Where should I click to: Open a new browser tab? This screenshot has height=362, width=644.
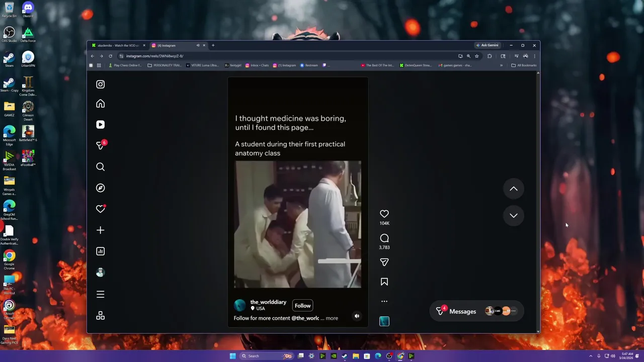pos(213,45)
